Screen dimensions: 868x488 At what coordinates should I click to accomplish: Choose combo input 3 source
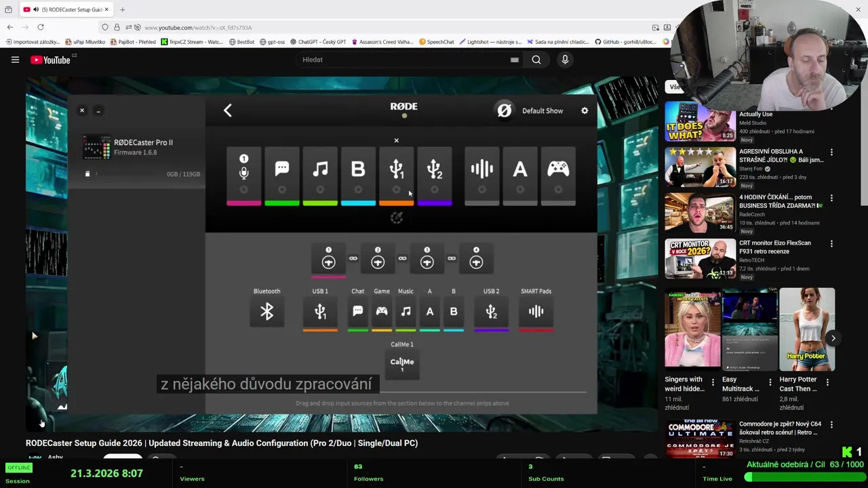(x=427, y=260)
